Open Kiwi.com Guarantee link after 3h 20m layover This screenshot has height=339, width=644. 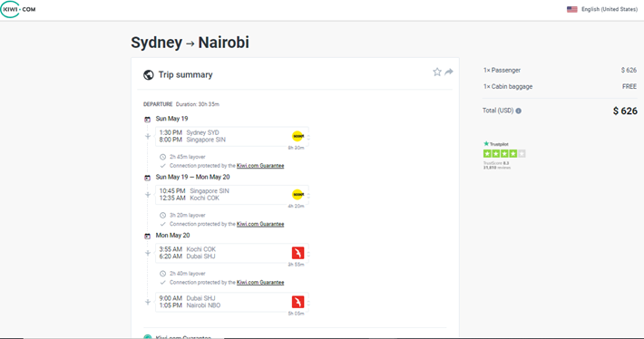coord(260,224)
